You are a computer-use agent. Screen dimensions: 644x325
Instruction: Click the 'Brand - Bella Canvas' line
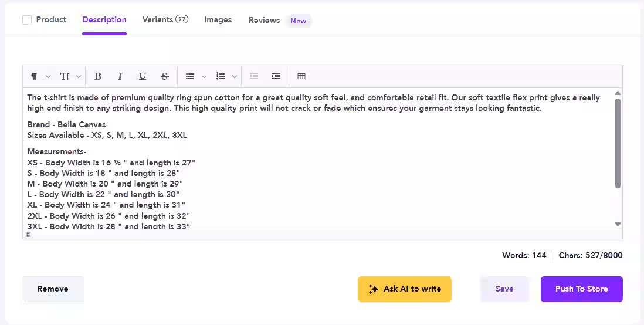pos(66,124)
